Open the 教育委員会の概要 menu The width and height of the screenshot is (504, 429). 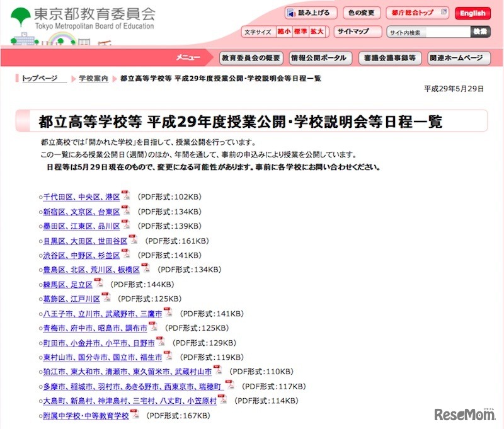[251, 58]
